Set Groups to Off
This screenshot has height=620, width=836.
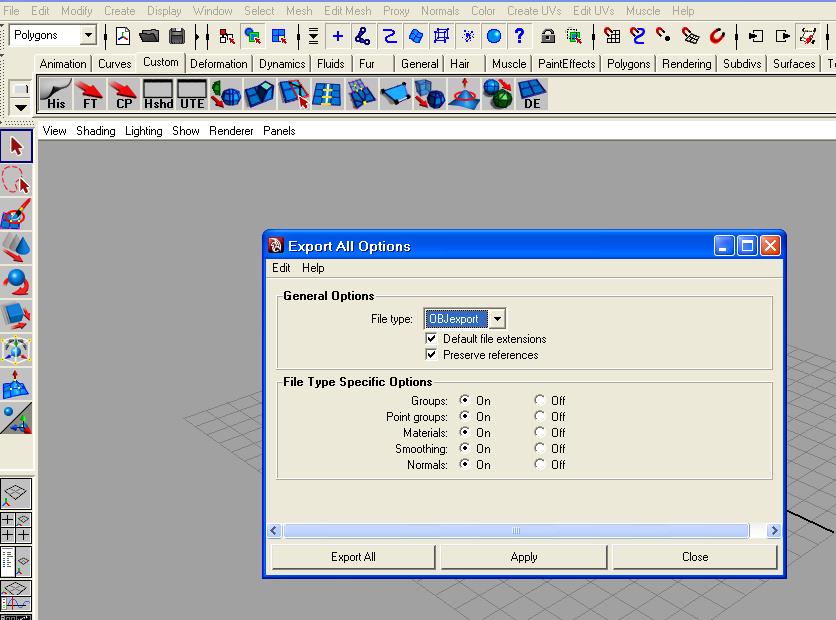tap(540, 400)
